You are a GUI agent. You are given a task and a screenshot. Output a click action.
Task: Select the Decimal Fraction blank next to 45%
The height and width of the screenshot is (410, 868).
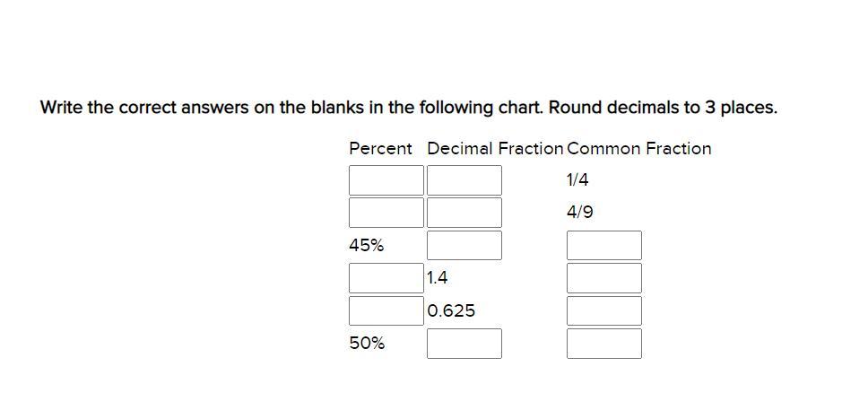464,246
